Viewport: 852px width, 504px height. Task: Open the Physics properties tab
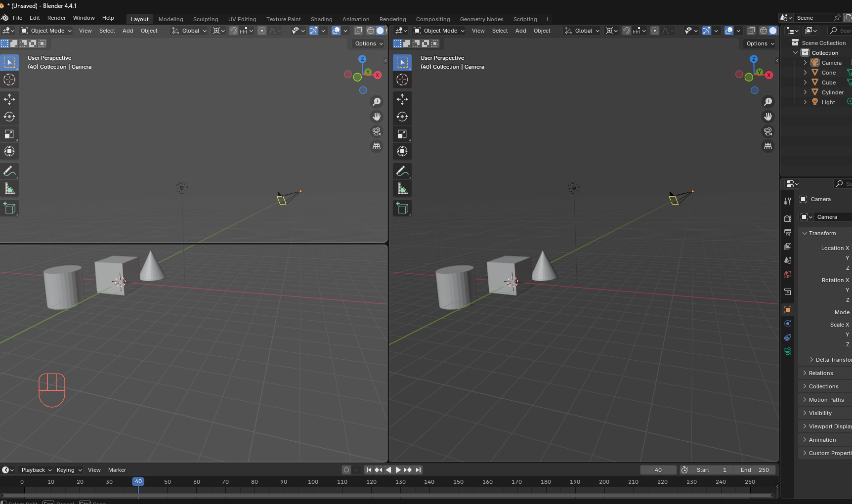pos(788,324)
